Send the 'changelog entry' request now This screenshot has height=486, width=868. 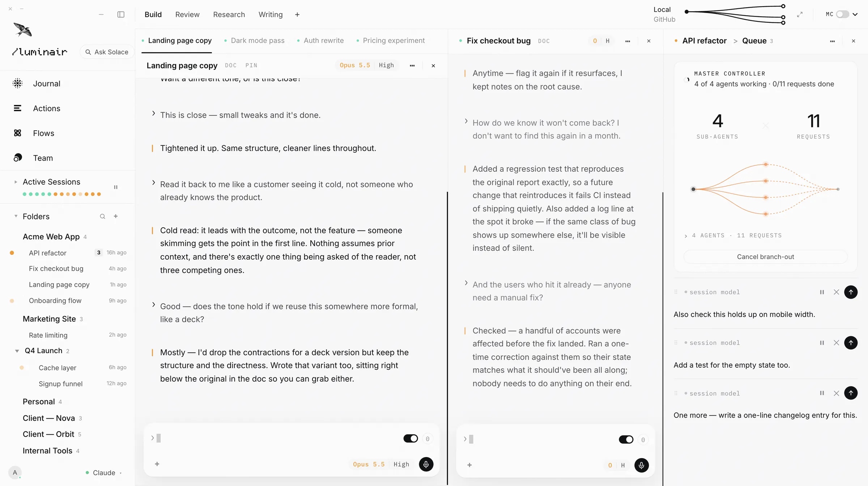pyautogui.click(x=851, y=393)
